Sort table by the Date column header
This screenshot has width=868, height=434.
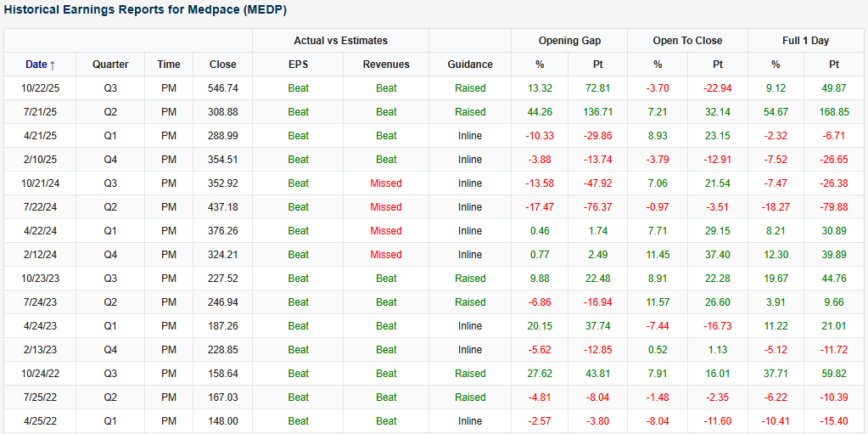click(40, 64)
